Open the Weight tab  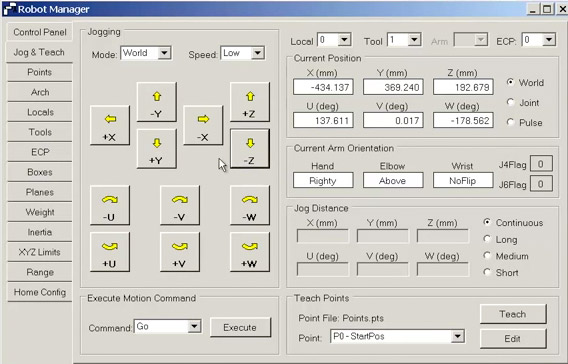(x=39, y=212)
